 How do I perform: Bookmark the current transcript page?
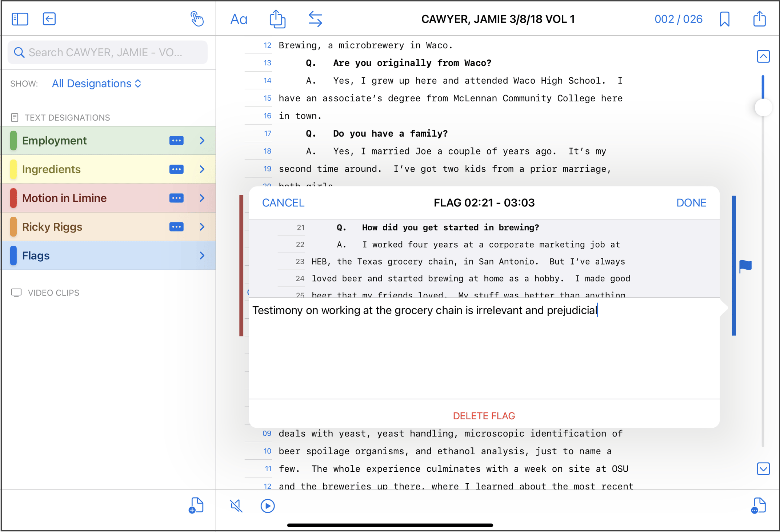pos(724,19)
